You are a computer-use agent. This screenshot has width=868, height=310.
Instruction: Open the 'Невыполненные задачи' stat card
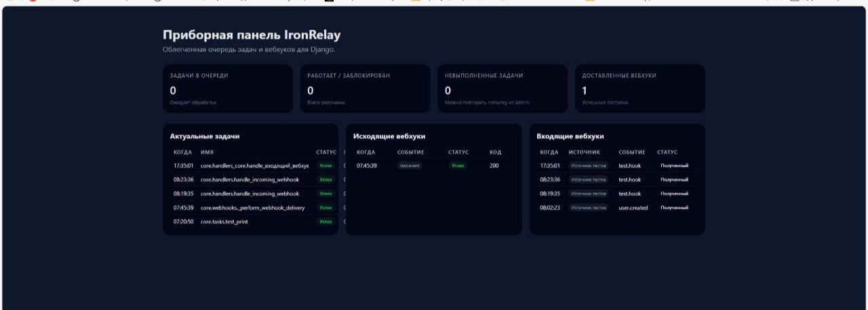pyautogui.click(x=502, y=88)
